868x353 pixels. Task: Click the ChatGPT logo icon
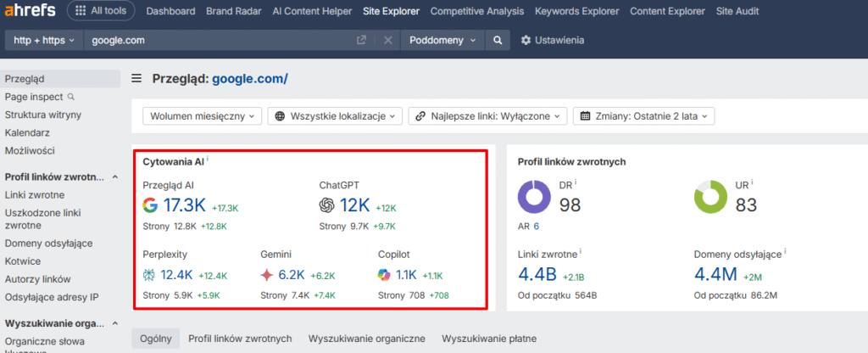coord(327,205)
